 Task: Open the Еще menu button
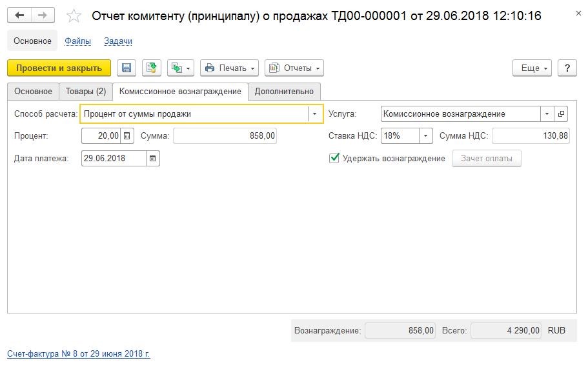tap(532, 68)
